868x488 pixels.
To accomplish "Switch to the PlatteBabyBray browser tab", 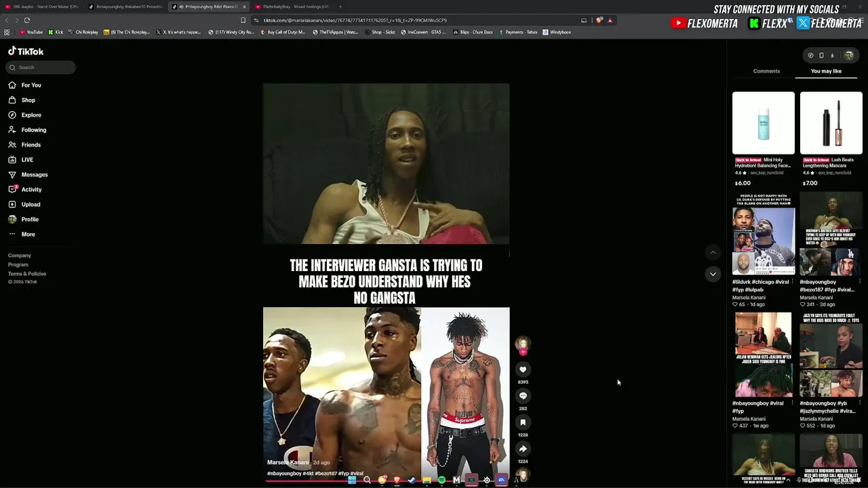I will tap(293, 7).
